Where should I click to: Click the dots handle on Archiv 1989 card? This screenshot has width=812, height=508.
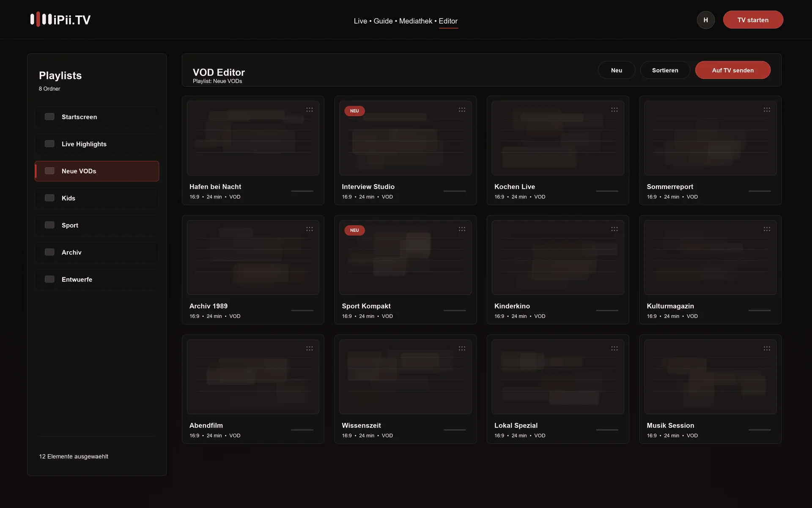310,229
